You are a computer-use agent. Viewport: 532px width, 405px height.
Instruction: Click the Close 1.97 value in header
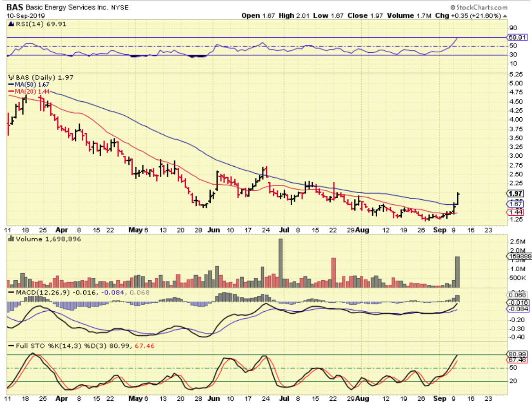click(365, 16)
